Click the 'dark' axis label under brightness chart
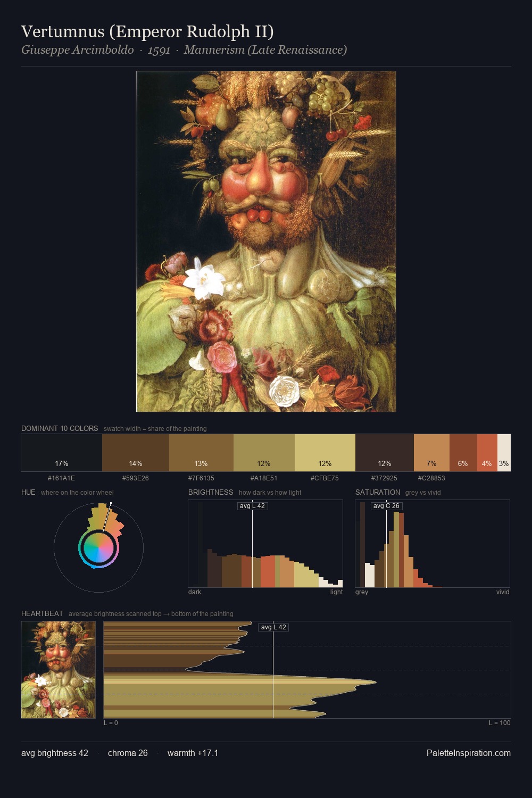532x798 pixels. (195, 592)
